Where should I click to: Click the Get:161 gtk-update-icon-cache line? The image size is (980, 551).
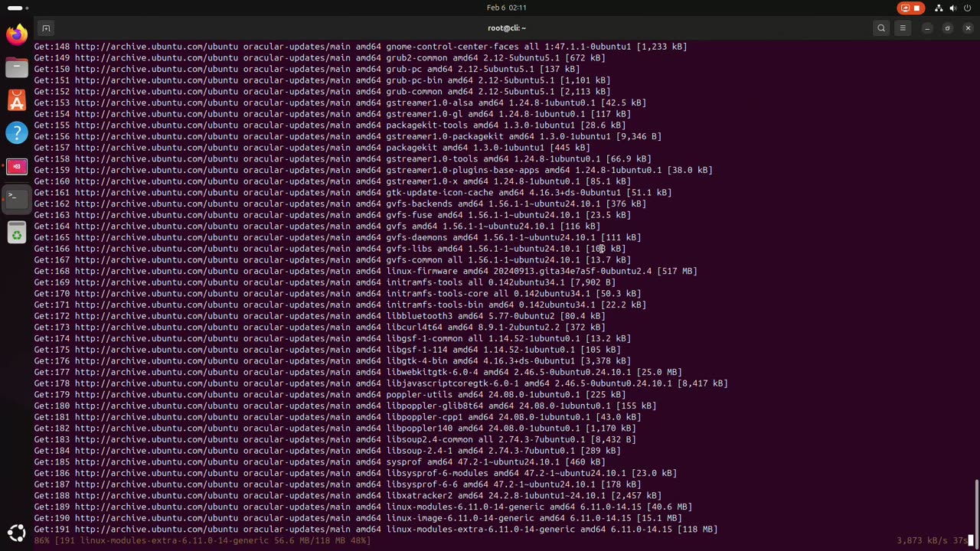(352, 192)
